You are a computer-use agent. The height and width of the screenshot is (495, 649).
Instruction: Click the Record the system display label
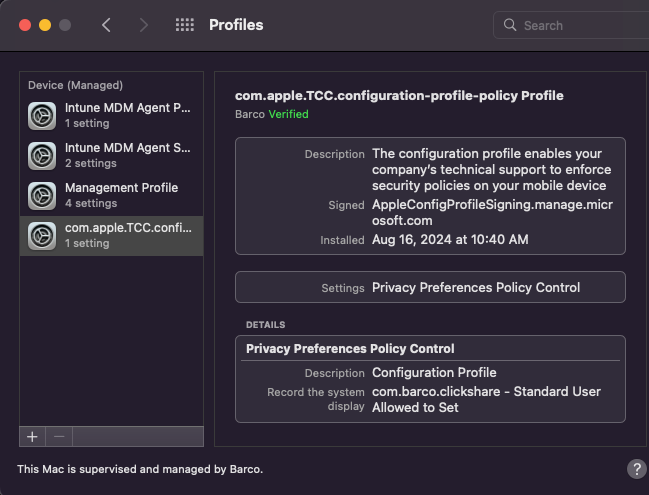pos(316,399)
